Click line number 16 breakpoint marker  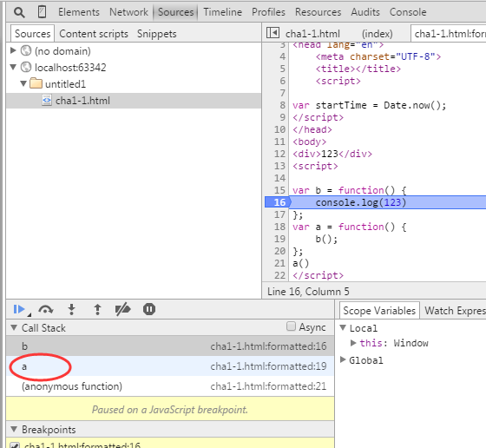point(278,202)
